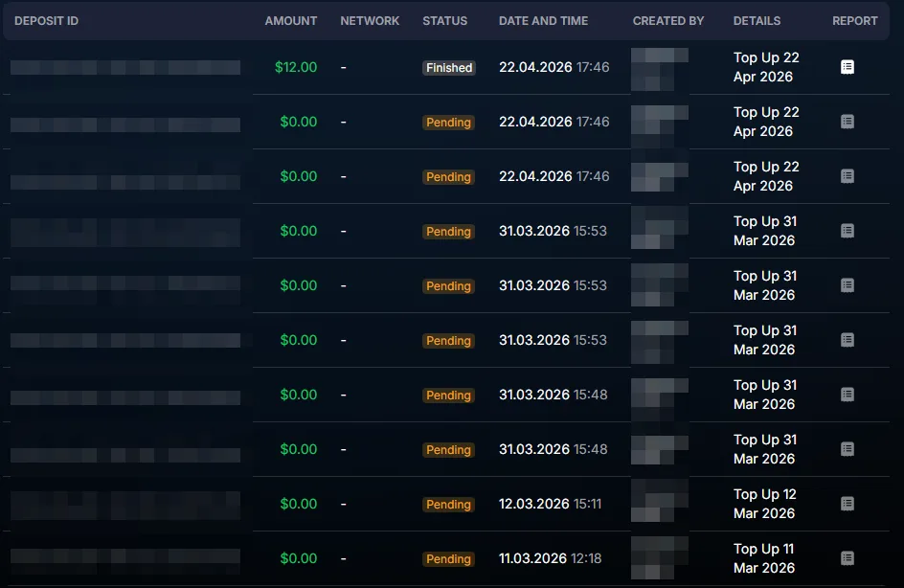904x588 pixels.
Task: Click the $0.00 amount in the 11.03.2026 row
Action: [299, 558]
